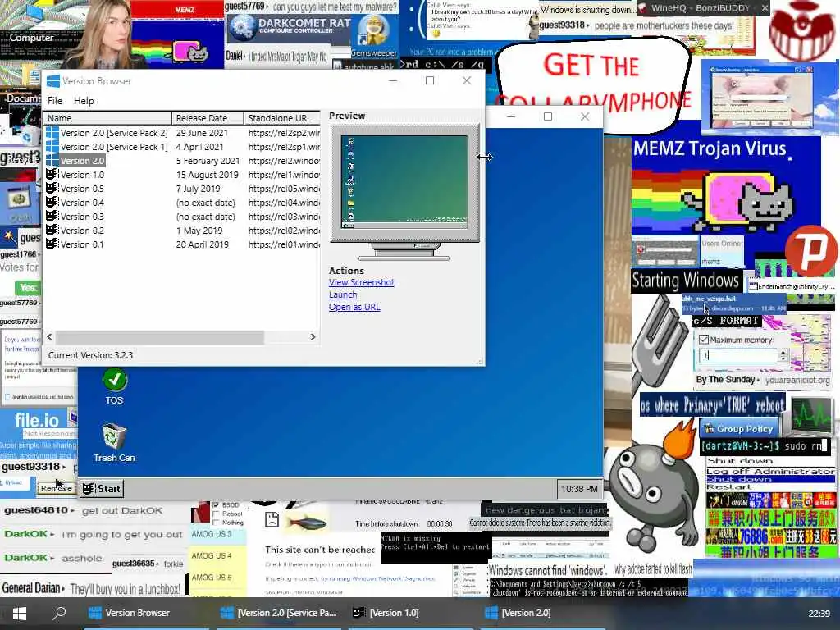Viewport: 840px width, 630px height.
Task: Click the '20 April 2019' release date cell
Action: [x=203, y=244]
